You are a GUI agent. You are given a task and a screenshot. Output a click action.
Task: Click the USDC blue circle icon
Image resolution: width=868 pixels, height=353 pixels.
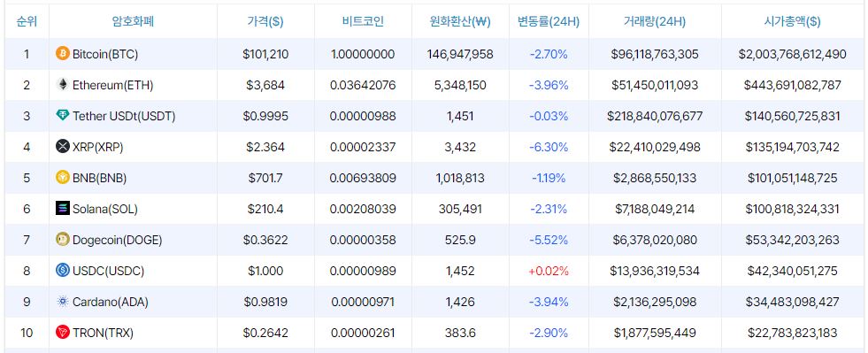click(63, 271)
